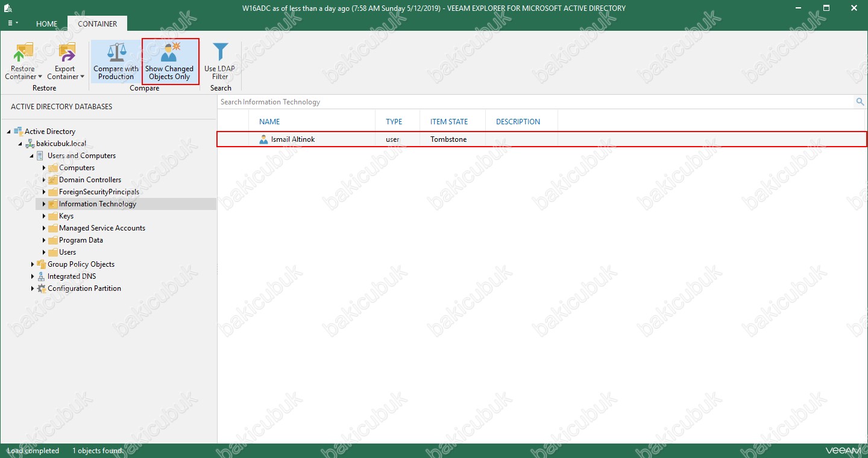868x458 pixels.
Task: Click the Program Data folder icon
Action: (x=53, y=240)
